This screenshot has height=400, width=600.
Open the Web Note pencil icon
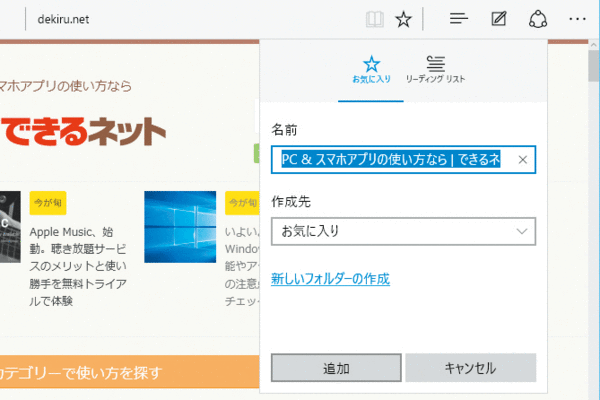499,18
